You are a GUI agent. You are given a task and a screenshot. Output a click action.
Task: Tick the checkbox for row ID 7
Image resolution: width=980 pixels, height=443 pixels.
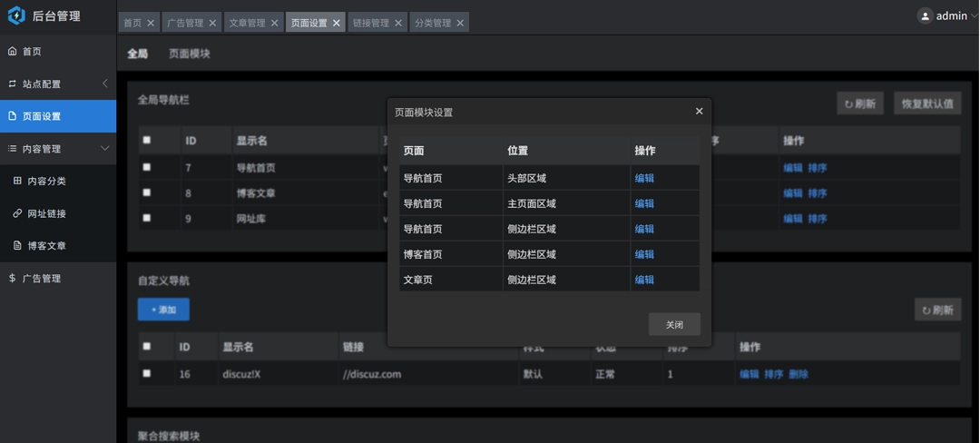[147, 167]
